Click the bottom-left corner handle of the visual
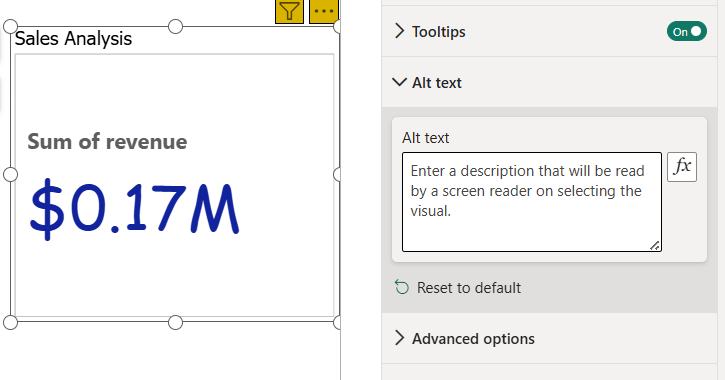 (11, 322)
